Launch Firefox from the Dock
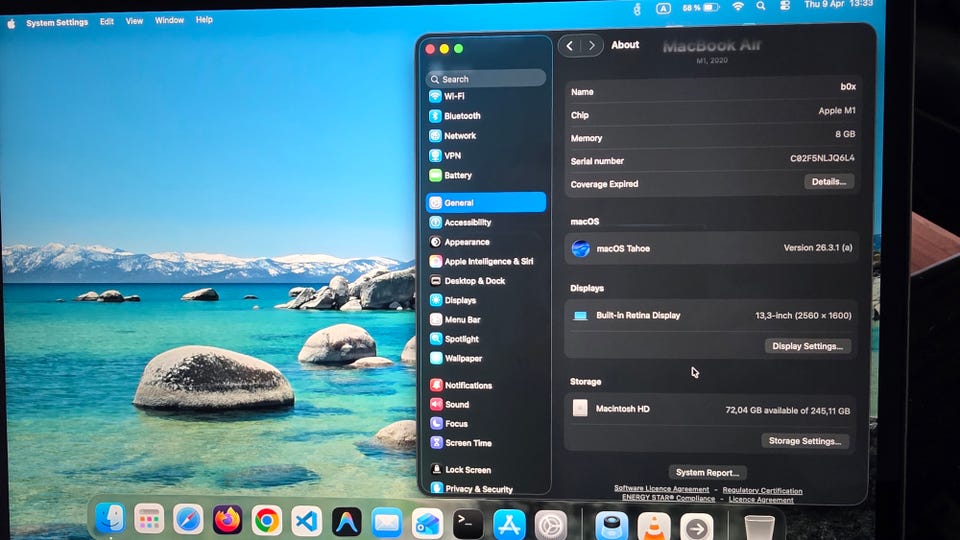The height and width of the screenshot is (540, 960). [228, 520]
